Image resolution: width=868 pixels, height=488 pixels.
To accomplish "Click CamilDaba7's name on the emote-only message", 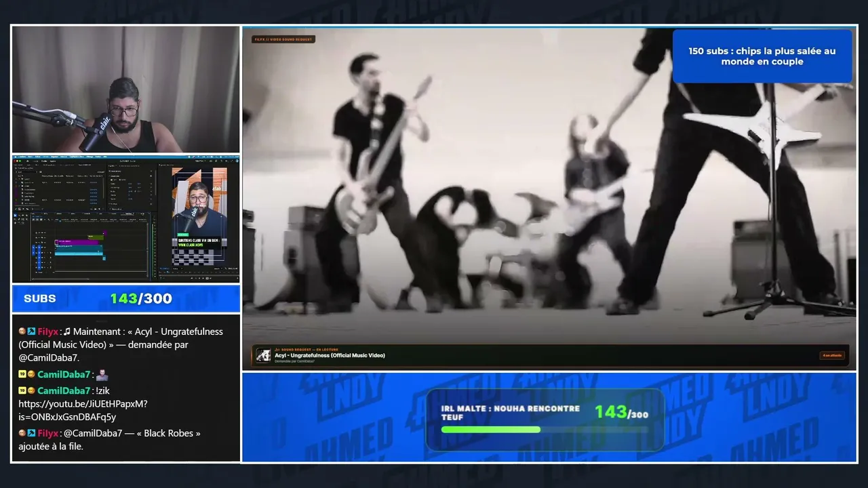I will coord(64,374).
